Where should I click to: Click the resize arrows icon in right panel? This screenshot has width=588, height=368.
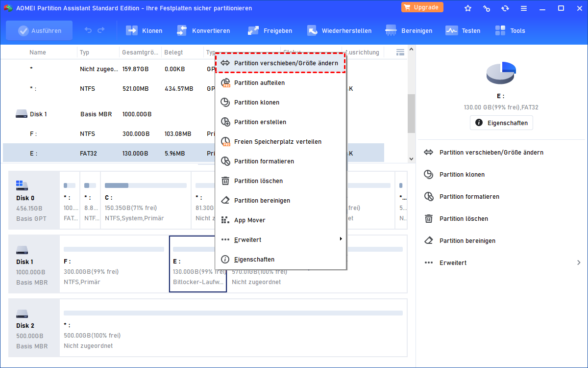coord(429,153)
